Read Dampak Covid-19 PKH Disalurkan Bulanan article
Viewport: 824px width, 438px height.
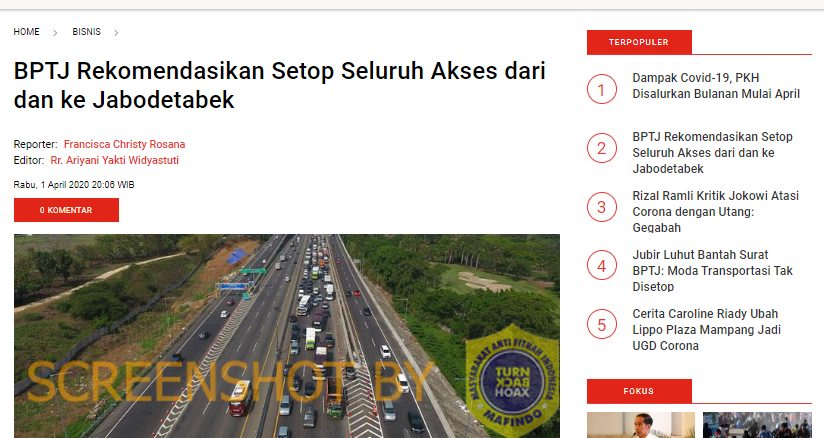coord(716,86)
